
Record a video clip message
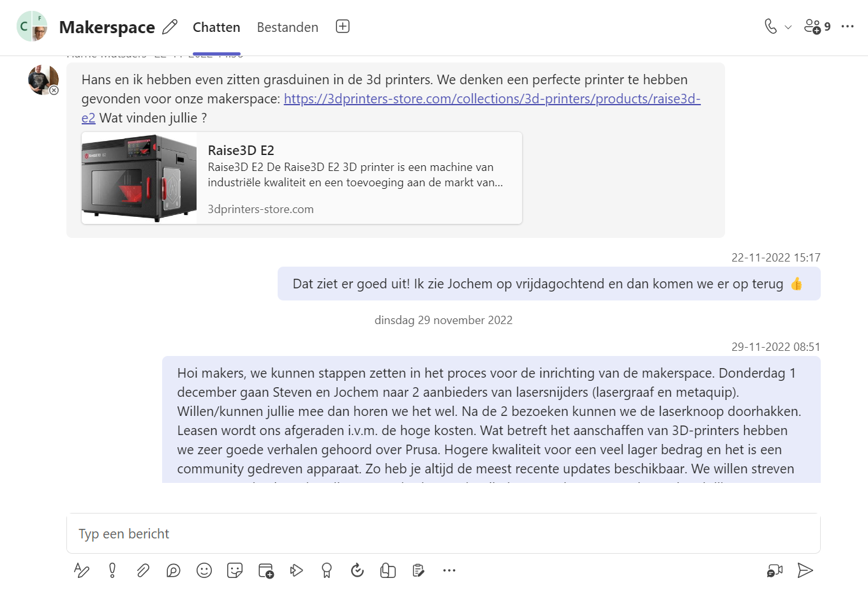[775, 570]
